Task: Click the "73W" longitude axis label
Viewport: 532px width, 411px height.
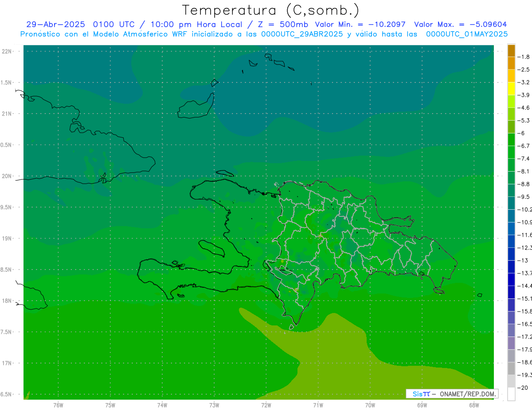Action: tap(214, 405)
